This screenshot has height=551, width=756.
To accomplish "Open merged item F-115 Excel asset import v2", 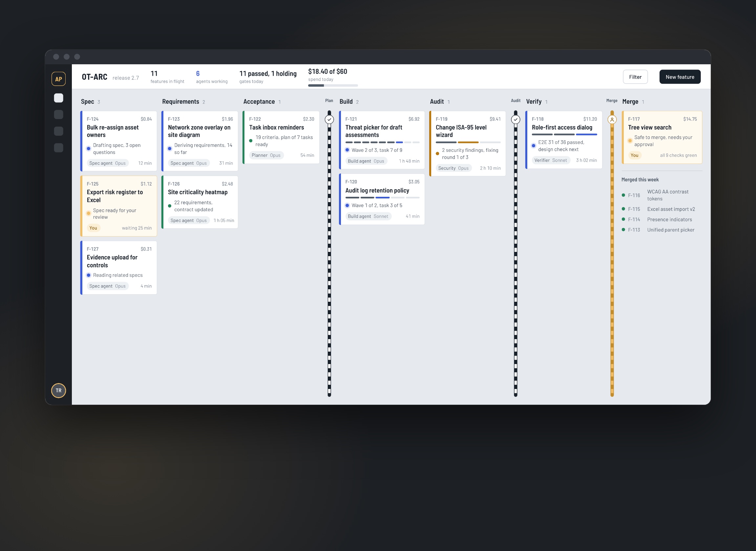I will pyautogui.click(x=662, y=209).
